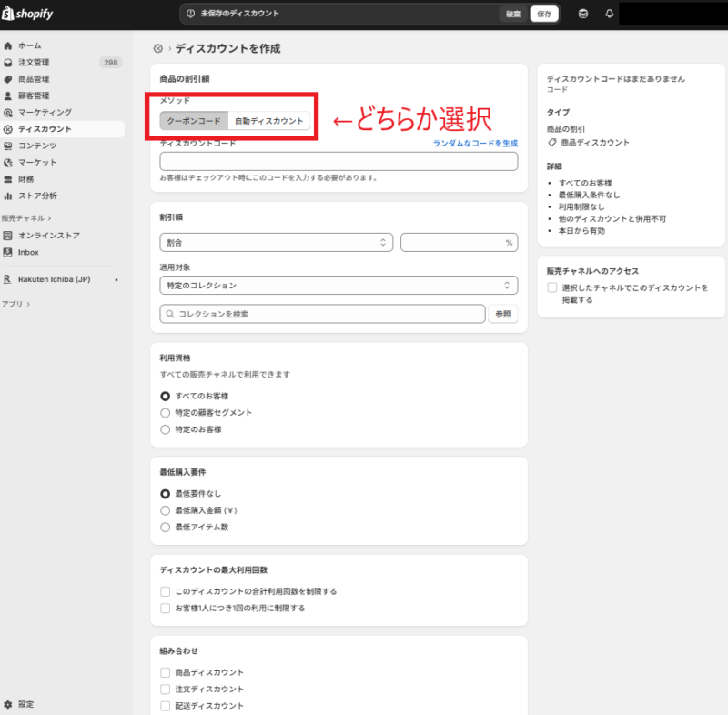Click the ランダムなコードを生成 link
The height and width of the screenshot is (715, 728).
point(474,144)
